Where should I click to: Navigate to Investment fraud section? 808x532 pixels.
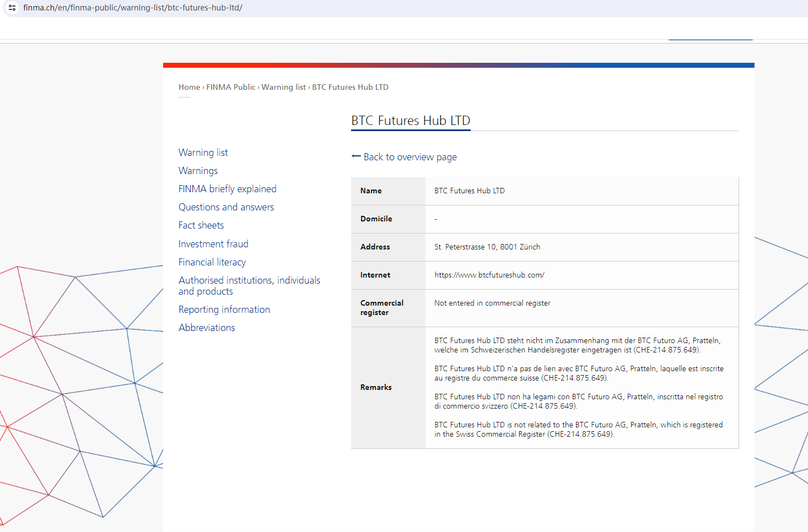coord(213,244)
